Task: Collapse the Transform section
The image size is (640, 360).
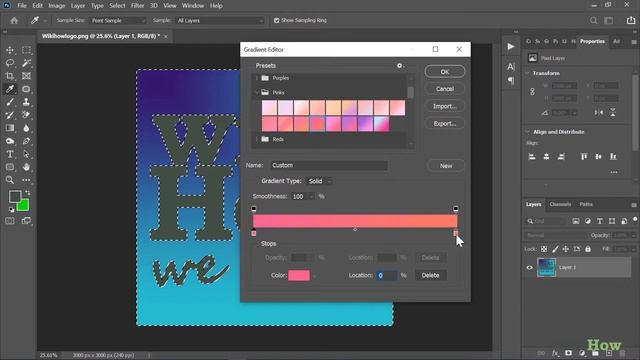Action: tap(528, 73)
